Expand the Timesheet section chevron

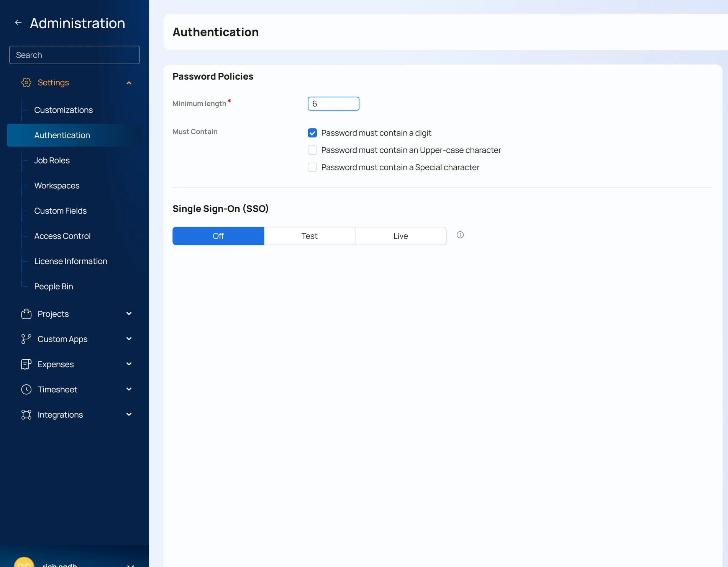click(129, 389)
